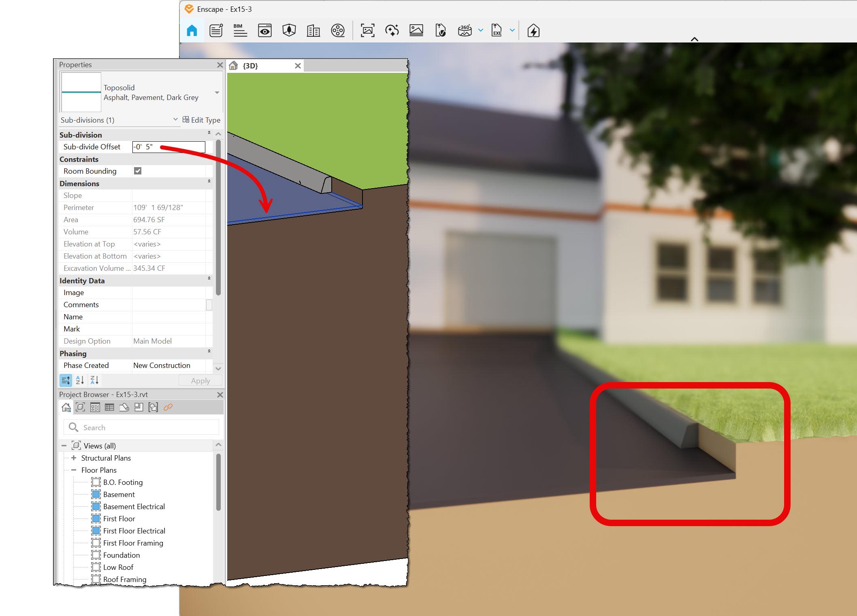Open the Enscape asset library
The height and width of the screenshot is (616, 857).
click(x=289, y=30)
